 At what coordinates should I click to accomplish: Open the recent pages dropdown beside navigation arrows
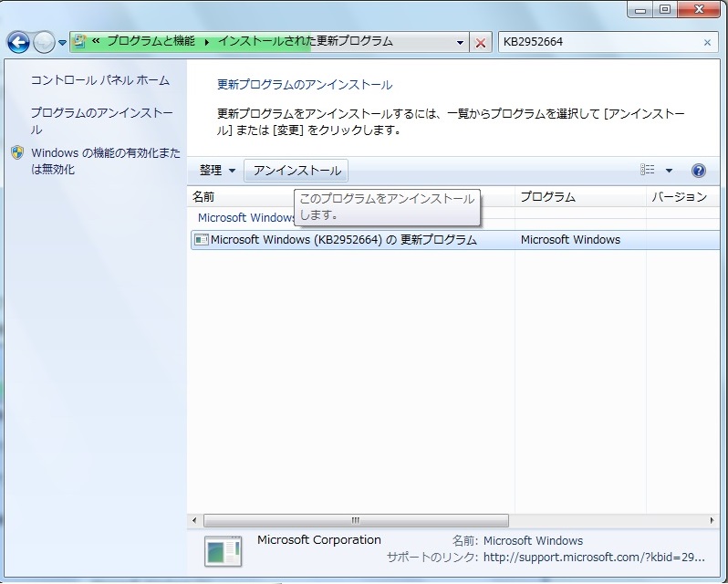click(x=63, y=43)
